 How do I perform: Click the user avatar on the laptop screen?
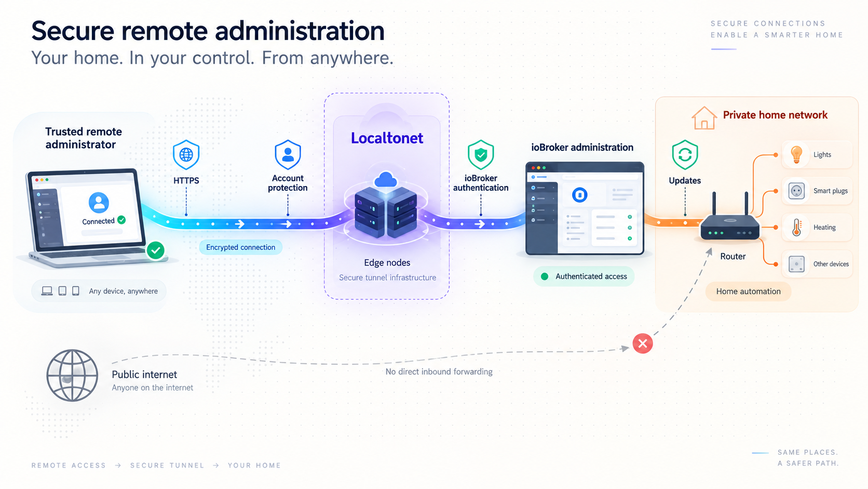[x=99, y=203]
